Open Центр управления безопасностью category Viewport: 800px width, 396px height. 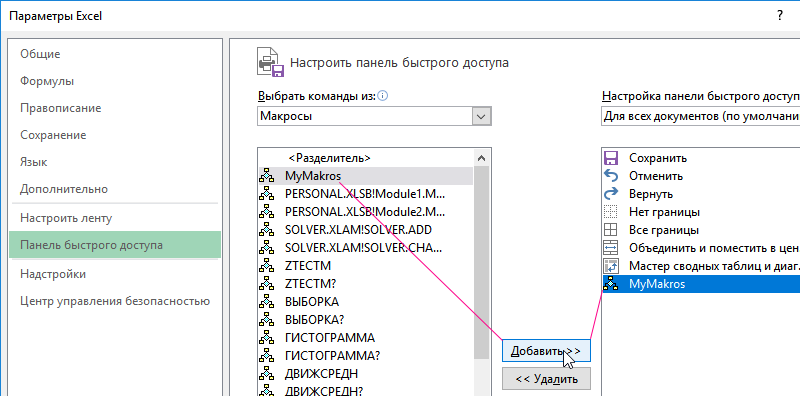coord(115,301)
